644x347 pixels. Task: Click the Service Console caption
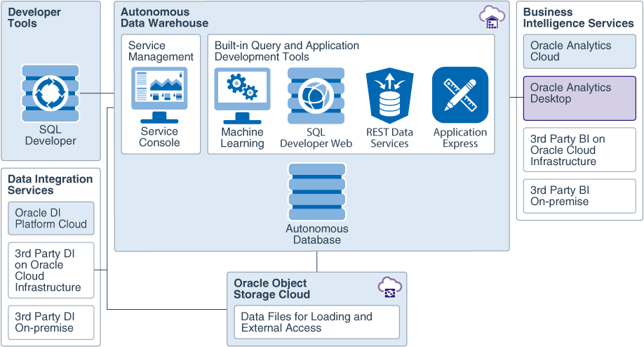click(159, 137)
